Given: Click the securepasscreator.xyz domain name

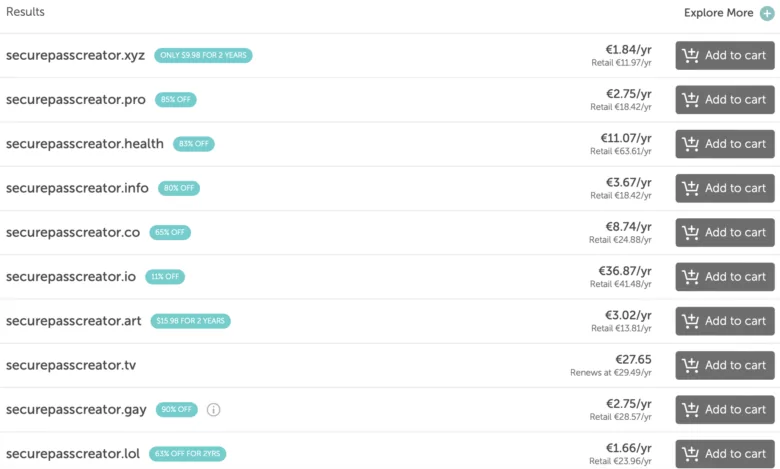Looking at the screenshot, I should click(x=76, y=55).
